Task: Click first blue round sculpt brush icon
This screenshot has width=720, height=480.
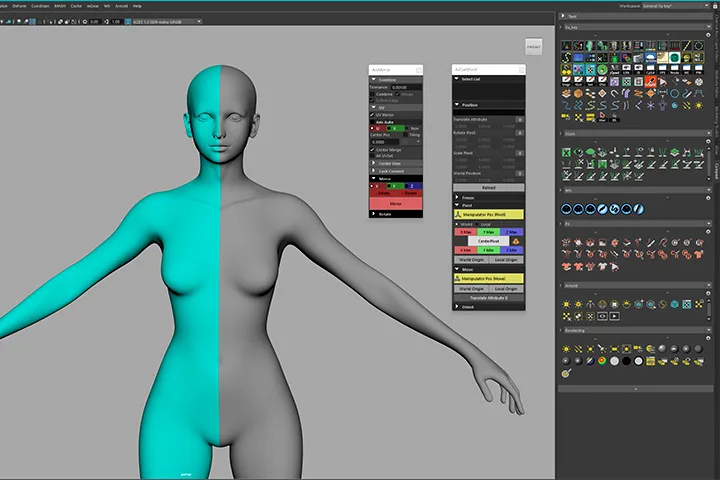Action: (x=566, y=209)
